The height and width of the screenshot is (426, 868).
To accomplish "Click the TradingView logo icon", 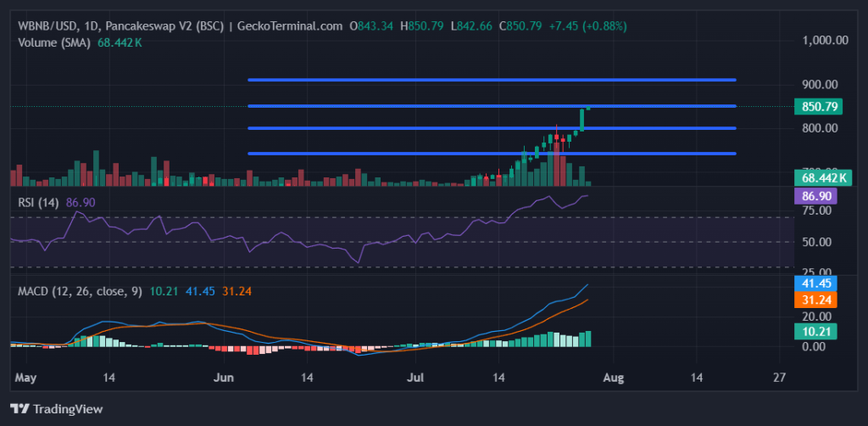I will [19, 409].
